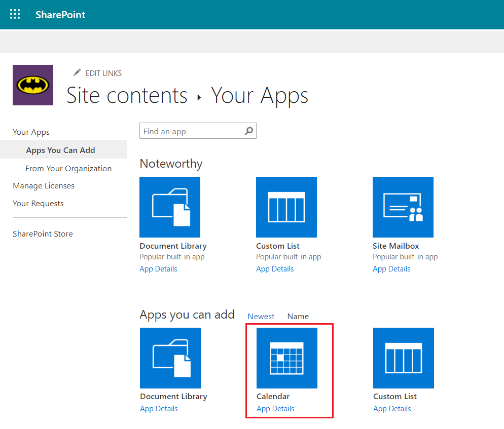This screenshot has height=429, width=504.
Task: Select the Site Mailbox tile
Action: pyautogui.click(x=403, y=207)
